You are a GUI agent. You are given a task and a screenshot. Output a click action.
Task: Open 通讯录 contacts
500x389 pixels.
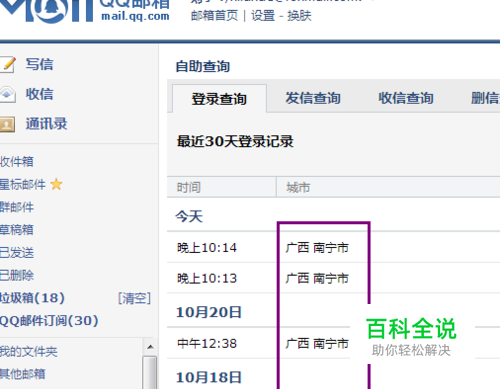(x=46, y=124)
